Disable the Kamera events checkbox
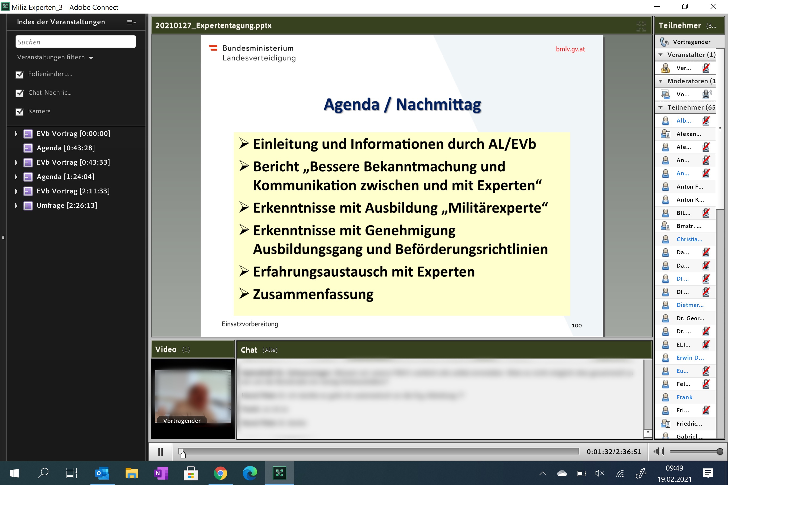The width and height of the screenshot is (798, 532). point(20,112)
